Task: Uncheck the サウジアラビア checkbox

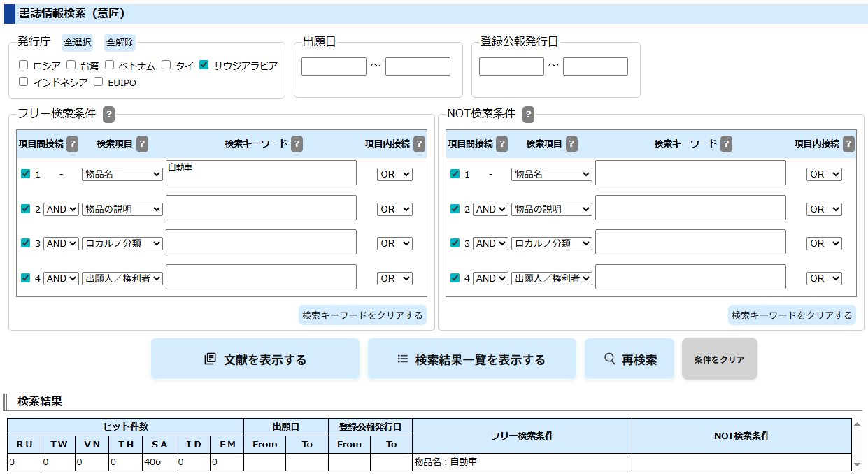Action: [x=204, y=65]
